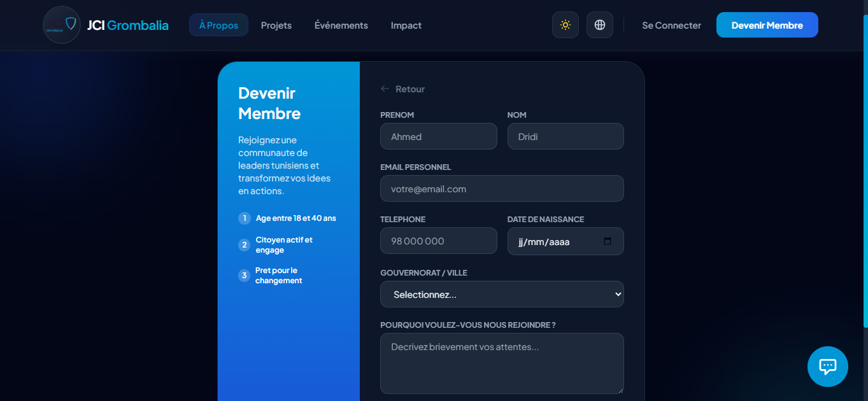Click the page vertical scrollbar
868x401 pixels.
tap(865, 172)
